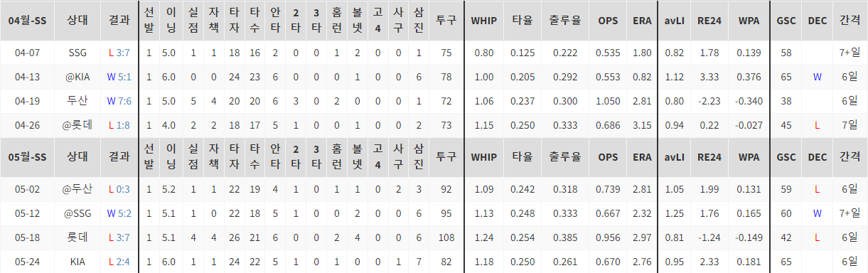The height and width of the screenshot is (273, 868).
Task: Click the WPA header in May table
Action: [749, 156]
